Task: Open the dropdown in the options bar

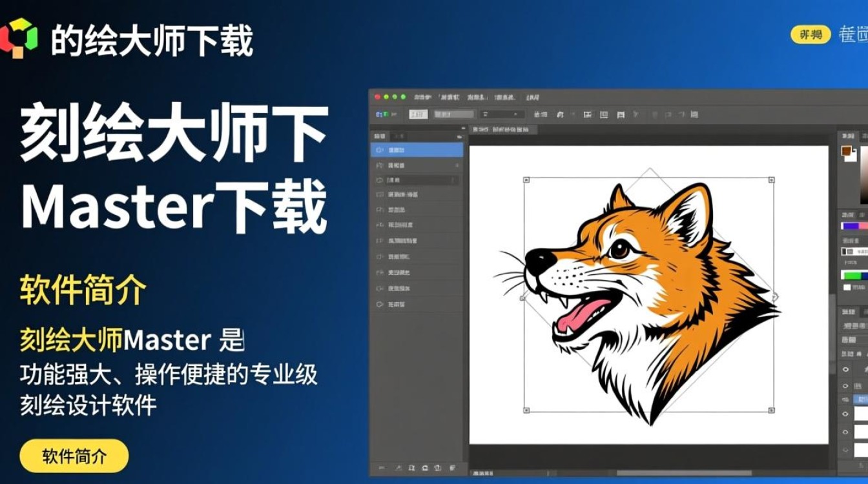Action: click(502, 114)
